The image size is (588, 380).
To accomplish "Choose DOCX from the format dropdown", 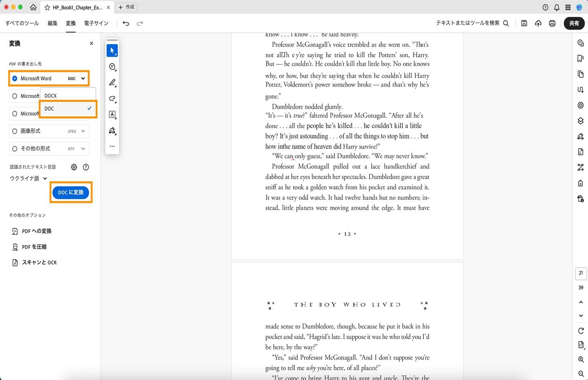I will 51,96.
